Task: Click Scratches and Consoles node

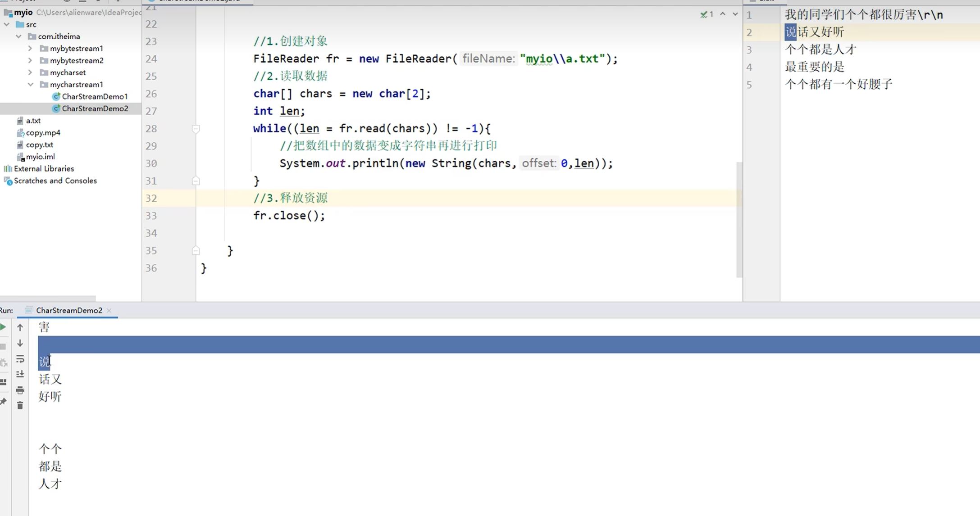Action: pyautogui.click(x=55, y=181)
